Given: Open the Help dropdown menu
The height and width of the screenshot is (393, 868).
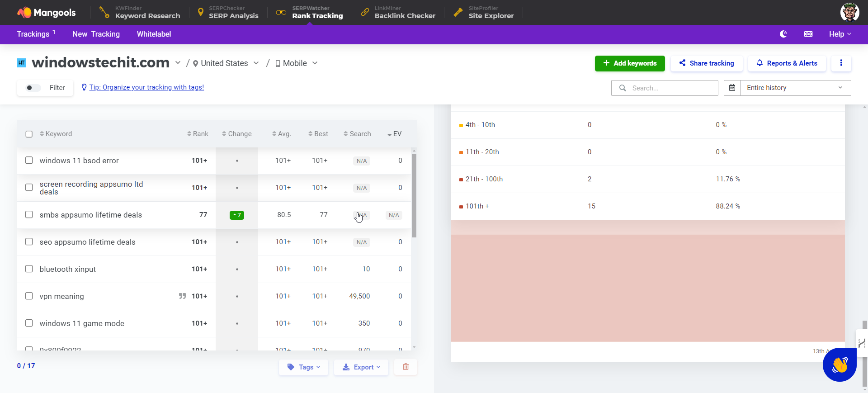Looking at the screenshot, I should click(840, 34).
